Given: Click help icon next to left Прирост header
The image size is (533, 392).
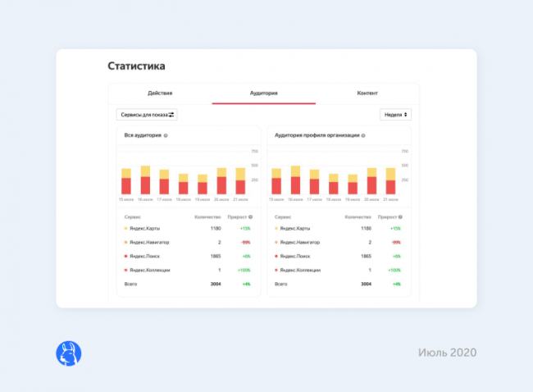Looking at the screenshot, I should click(x=250, y=217).
